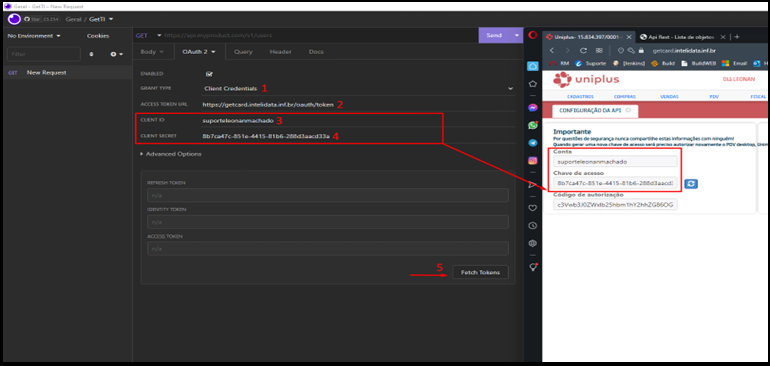Click the getcard.intelidata.inf.br address bar
770x366 pixels.
click(684, 51)
